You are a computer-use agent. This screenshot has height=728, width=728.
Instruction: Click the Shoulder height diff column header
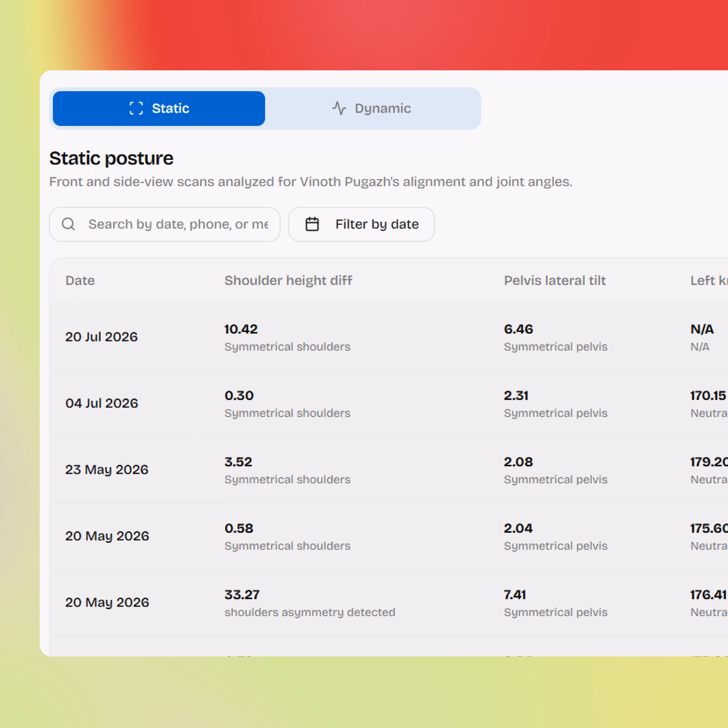point(288,280)
